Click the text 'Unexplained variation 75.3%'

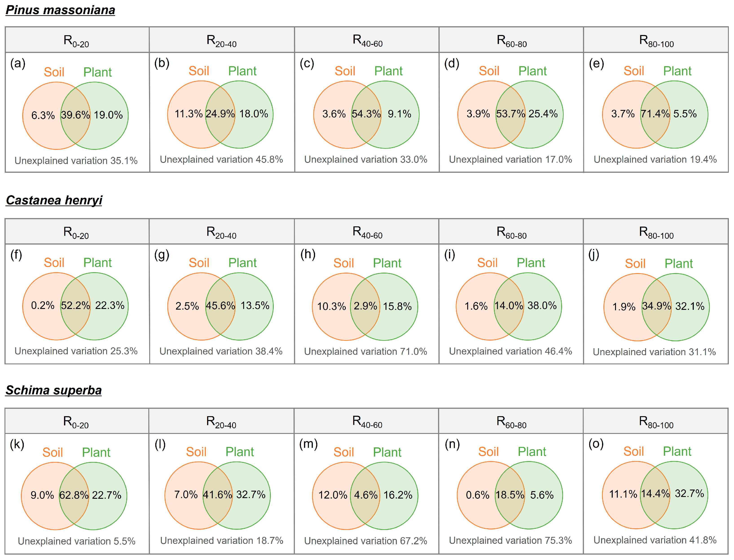[510, 541]
